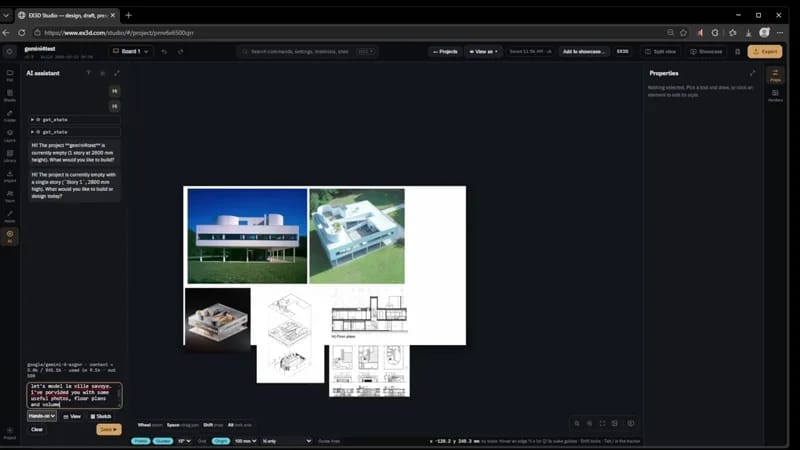
Task: Open the Import panel in left sidebar
Action: click(x=10, y=176)
